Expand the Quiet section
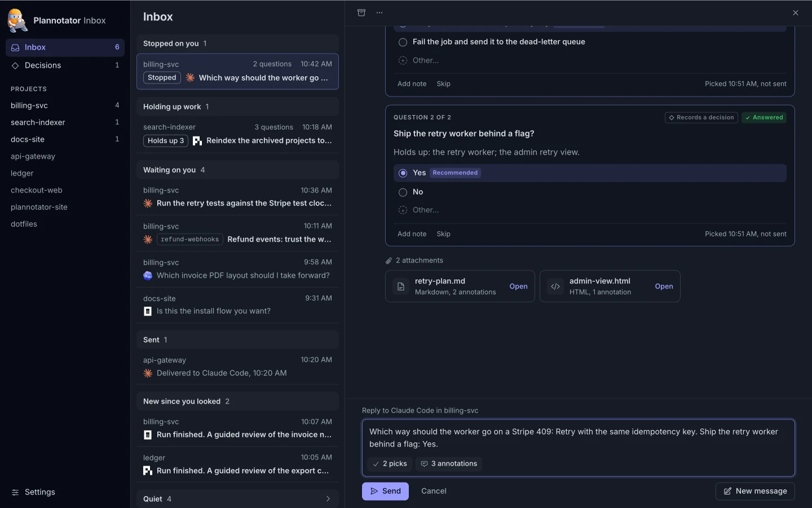This screenshot has width=812, height=508. point(237,499)
